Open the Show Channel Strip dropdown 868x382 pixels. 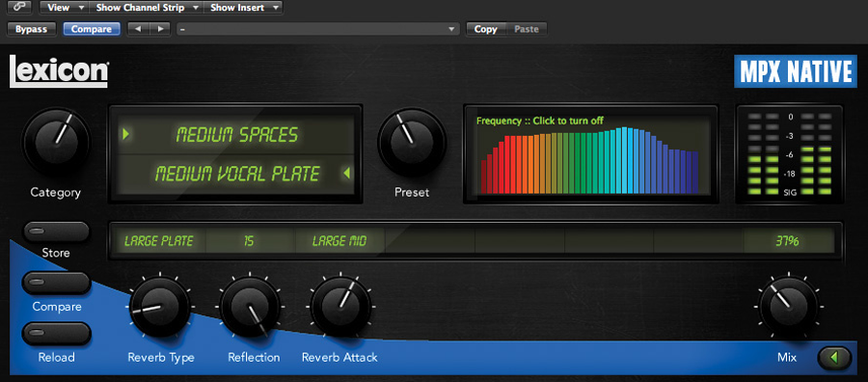click(x=147, y=8)
